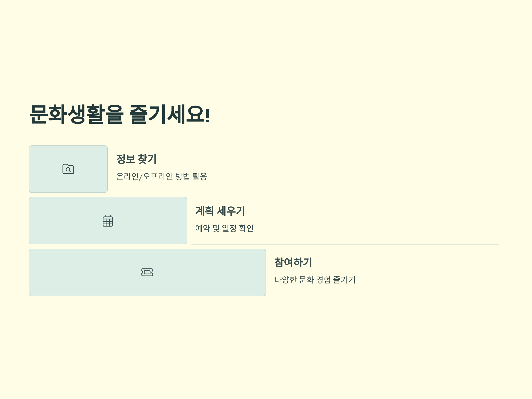532x399 pixels.
Task: Click 예약 및 일정 확인 description text
Action: (224, 228)
